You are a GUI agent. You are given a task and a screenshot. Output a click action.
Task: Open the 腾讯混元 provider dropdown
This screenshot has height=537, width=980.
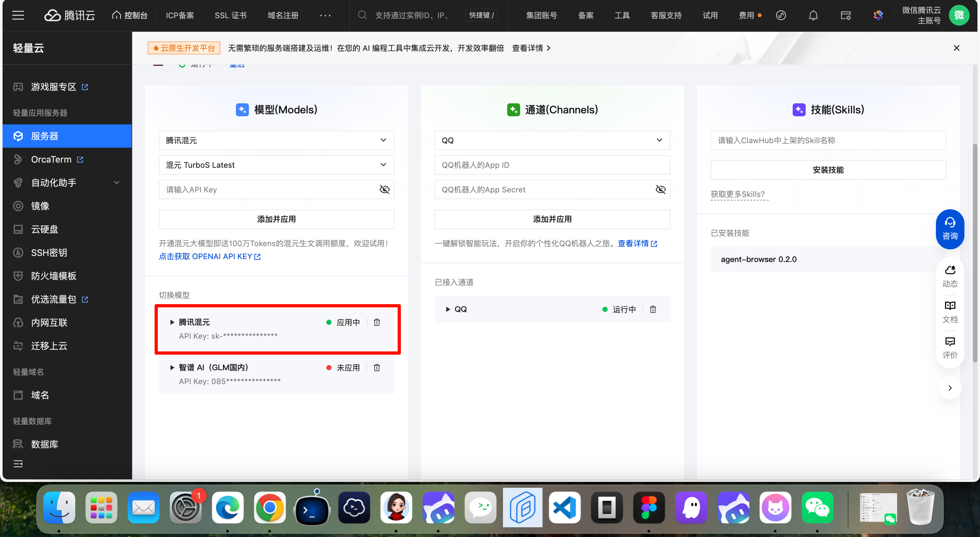point(276,140)
